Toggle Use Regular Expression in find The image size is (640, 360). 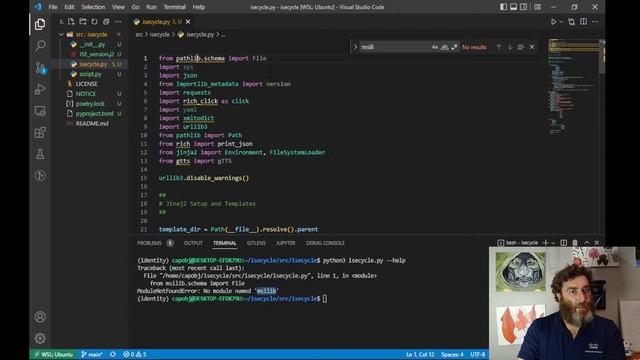click(454, 47)
